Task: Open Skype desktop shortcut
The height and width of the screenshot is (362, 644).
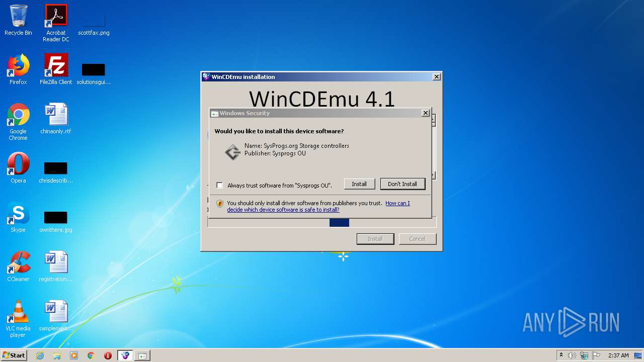Action: tap(18, 217)
